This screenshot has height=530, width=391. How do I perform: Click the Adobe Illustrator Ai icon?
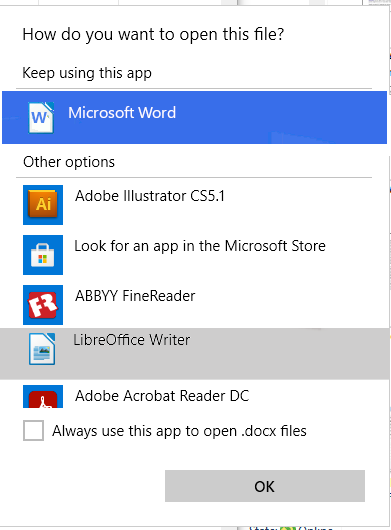coord(43,205)
